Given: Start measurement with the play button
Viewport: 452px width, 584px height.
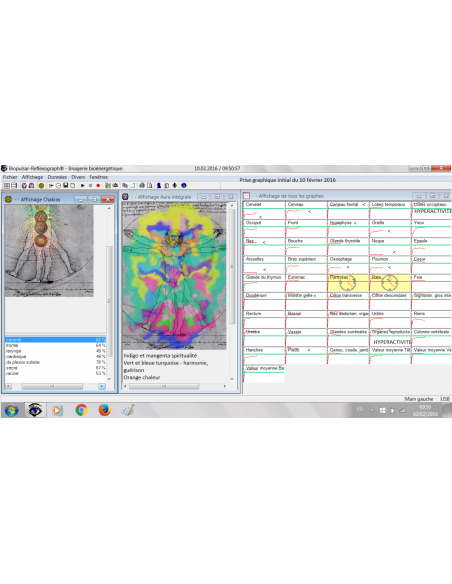Looking at the screenshot, I should (x=83, y=185).
